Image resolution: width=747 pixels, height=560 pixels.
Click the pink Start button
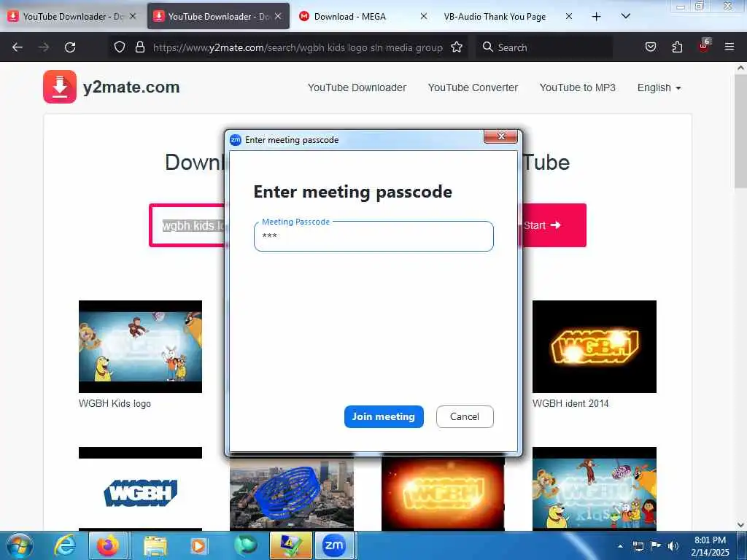click(x=554, y=225)
